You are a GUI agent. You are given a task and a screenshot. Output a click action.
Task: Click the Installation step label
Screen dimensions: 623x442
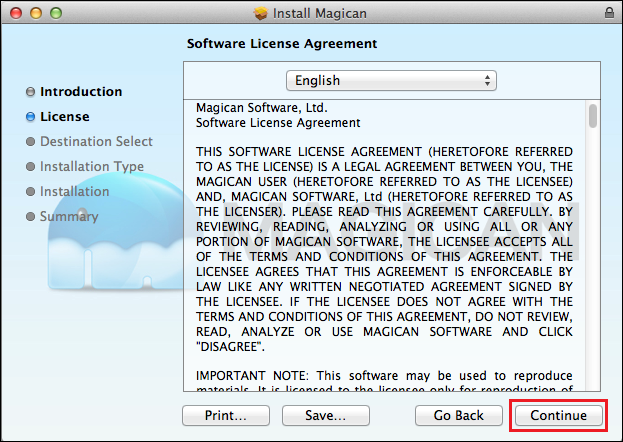click(75, 192)
